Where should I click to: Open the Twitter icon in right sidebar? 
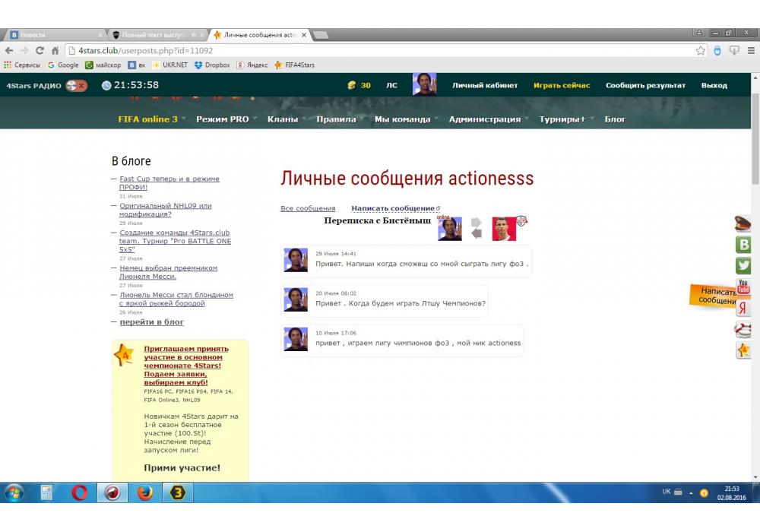tap(743, 265)
